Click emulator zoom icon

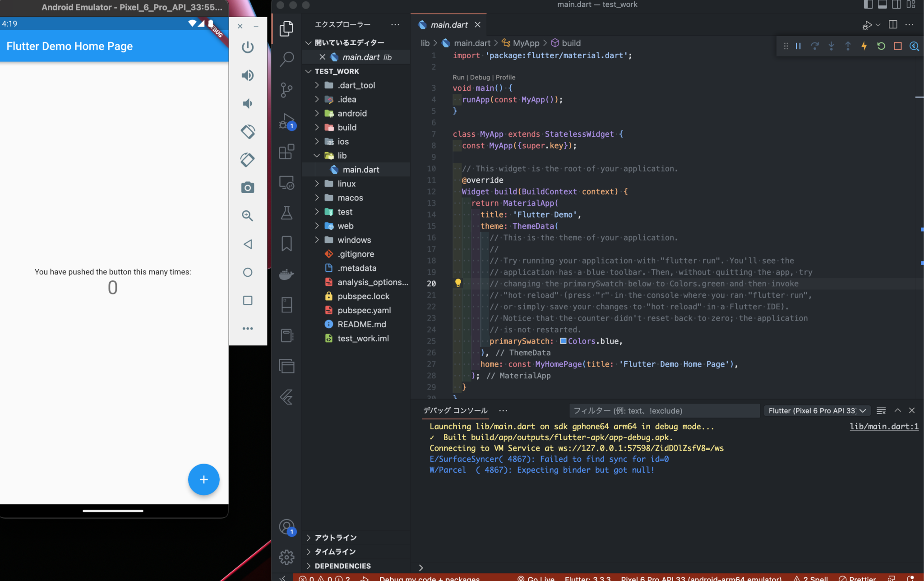pos(248,216)
